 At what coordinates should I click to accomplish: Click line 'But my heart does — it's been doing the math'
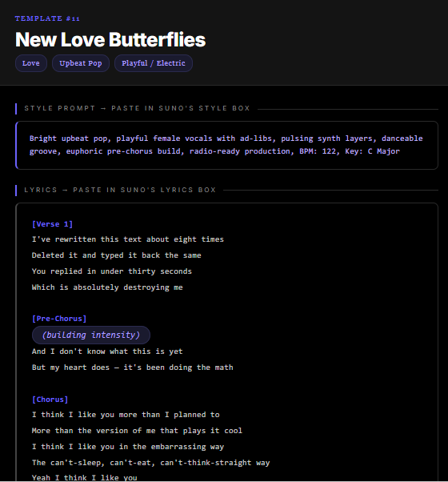click(132, 368)
